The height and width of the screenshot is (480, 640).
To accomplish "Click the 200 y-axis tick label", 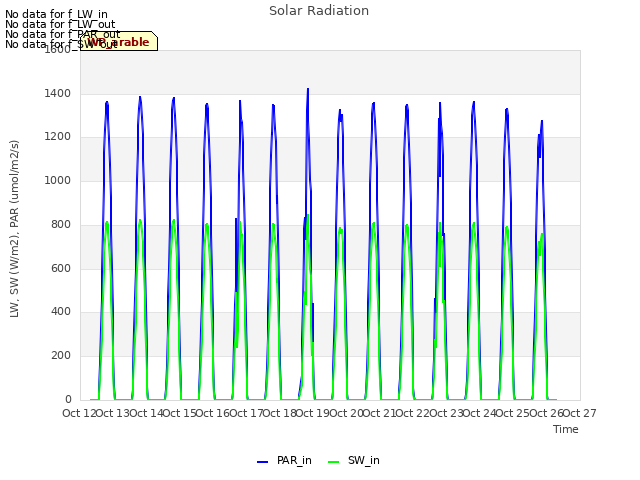I will click(x=61, y=356).
